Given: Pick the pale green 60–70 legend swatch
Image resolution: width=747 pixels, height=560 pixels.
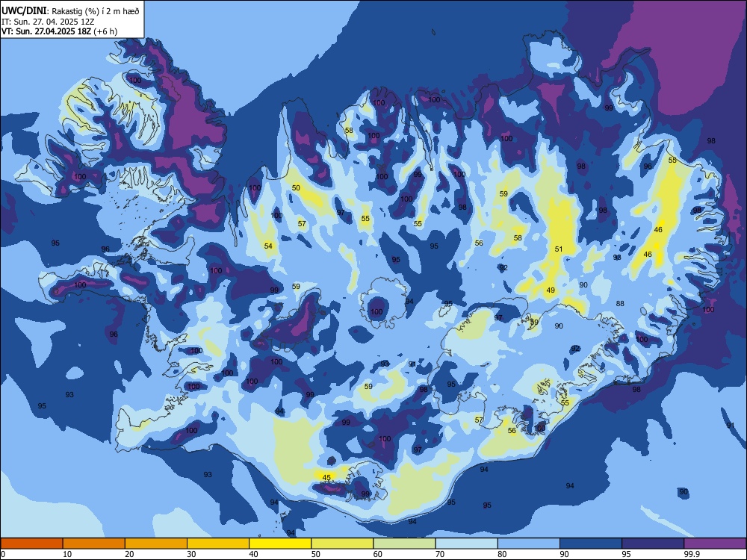Looking at the screenshot, I should (x=404, y=544).
